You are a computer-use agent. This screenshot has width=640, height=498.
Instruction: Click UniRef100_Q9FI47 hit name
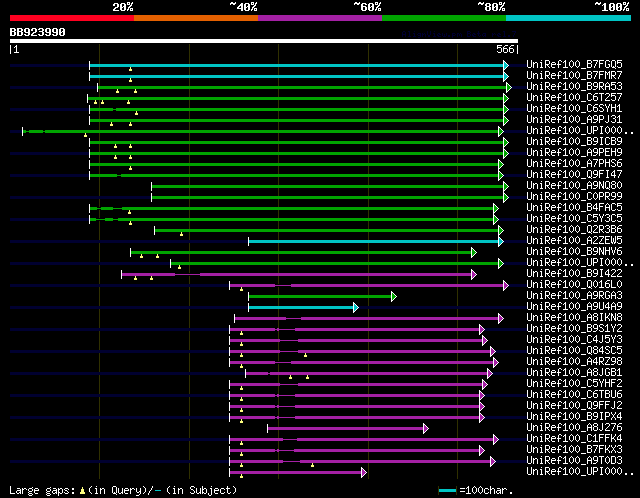[x=574, y=175]
